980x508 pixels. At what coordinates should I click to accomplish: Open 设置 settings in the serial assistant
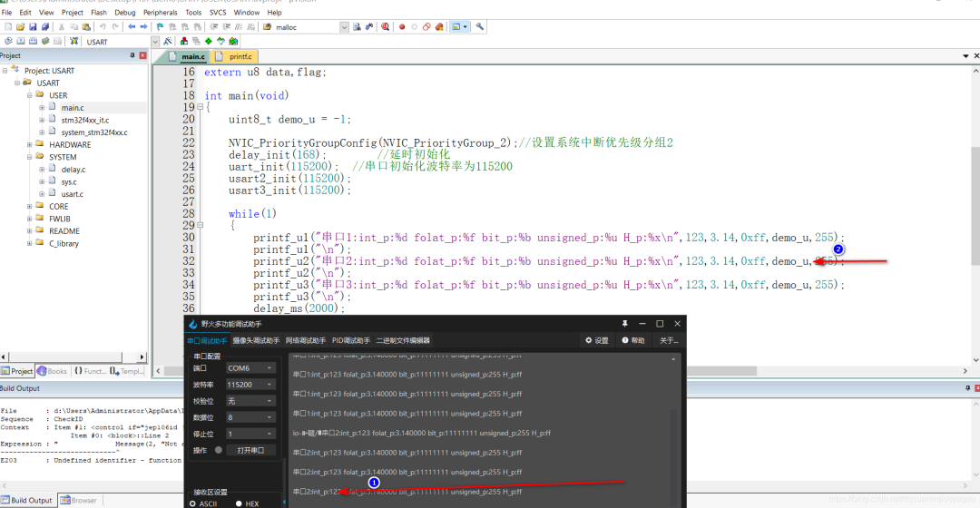point(597,340)
